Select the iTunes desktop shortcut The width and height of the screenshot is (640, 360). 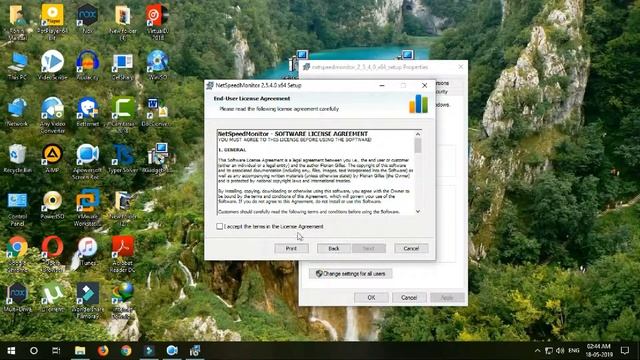pos(87,251)
